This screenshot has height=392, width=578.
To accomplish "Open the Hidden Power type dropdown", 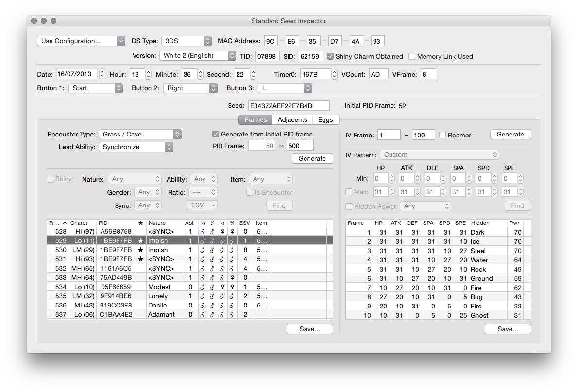I will point(425,206).
